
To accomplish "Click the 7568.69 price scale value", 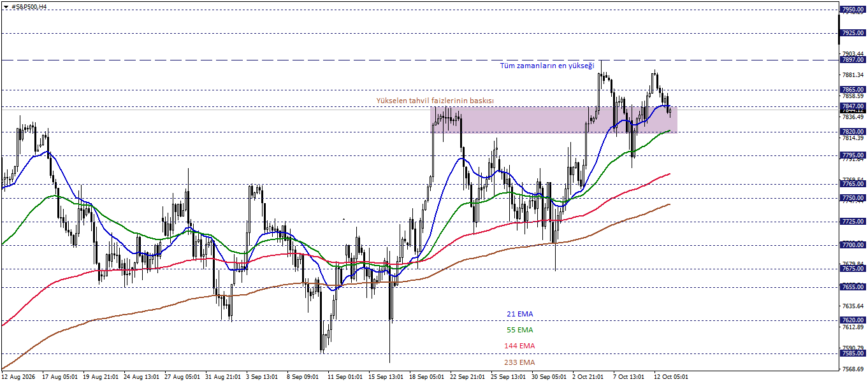I will click(x=853, y=369).
